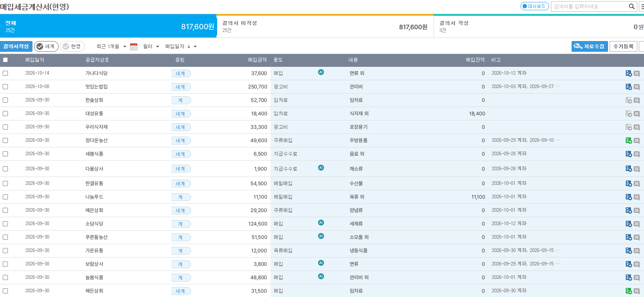The width and height of the screenshot is (644, 297).
Task: Expand 최근 1개월 period dropdown
Action: 111,47
